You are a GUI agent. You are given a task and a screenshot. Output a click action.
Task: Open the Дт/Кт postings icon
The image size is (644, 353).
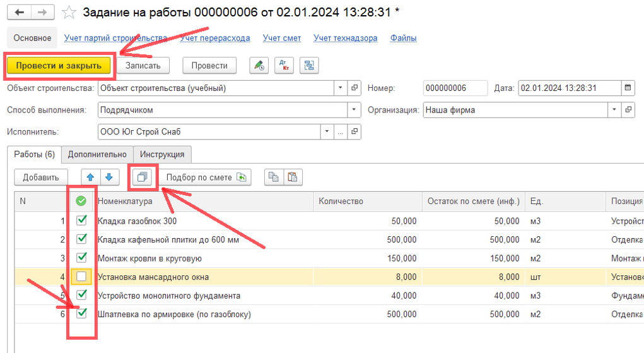(x=284, y=66)
